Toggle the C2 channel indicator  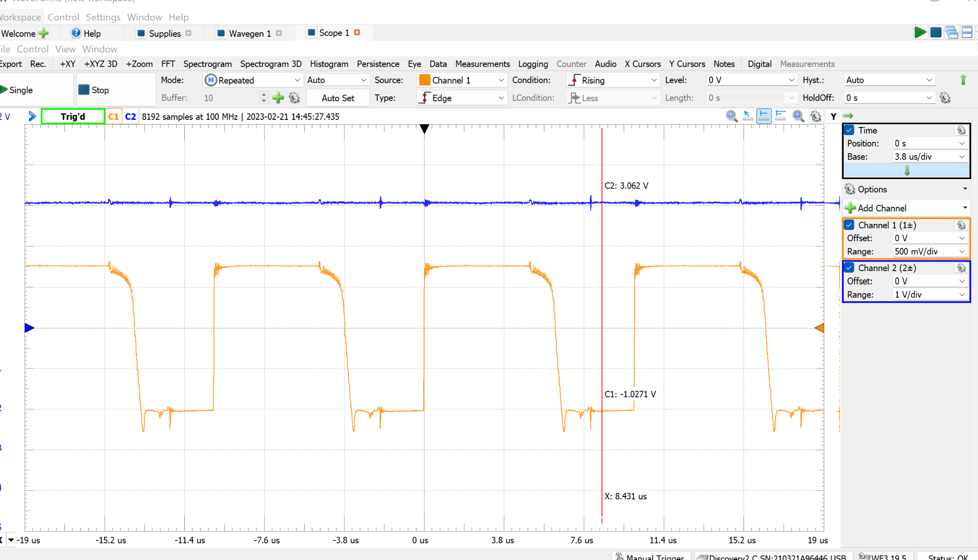coord(130,116)
